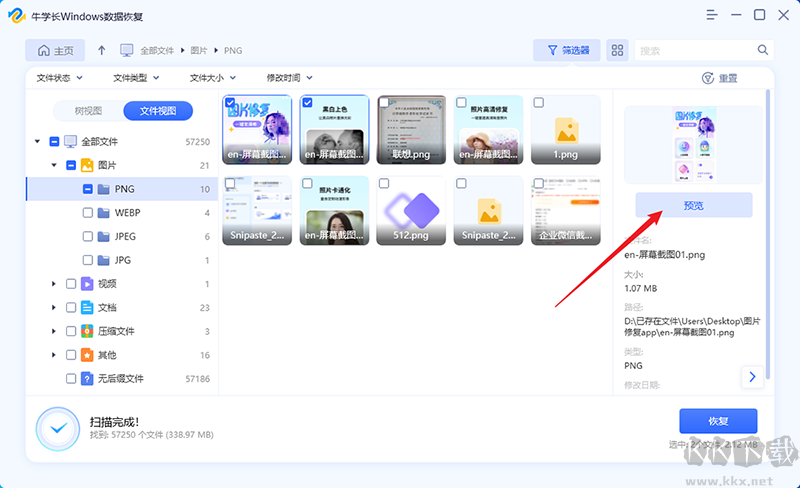The height and width of the screenshot is (488, 800).
Task: Click the search magnifier icon
Action: point(763,50)
